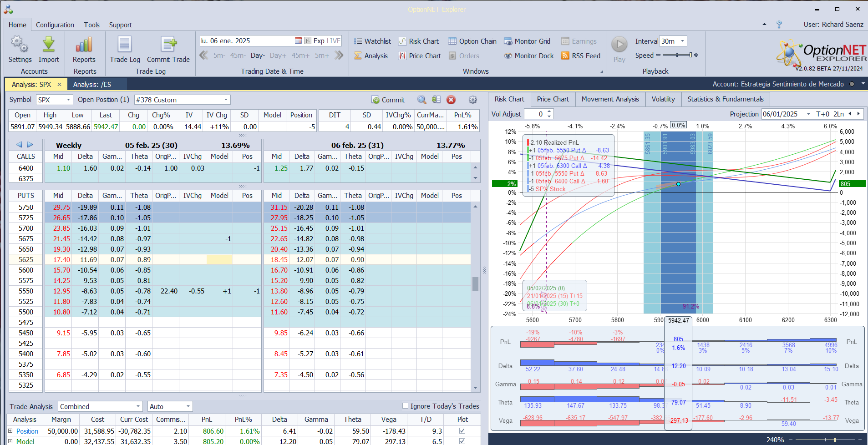
Task: Toggle Plot checkbox for Position row
Action: click(x=462, y=431)
